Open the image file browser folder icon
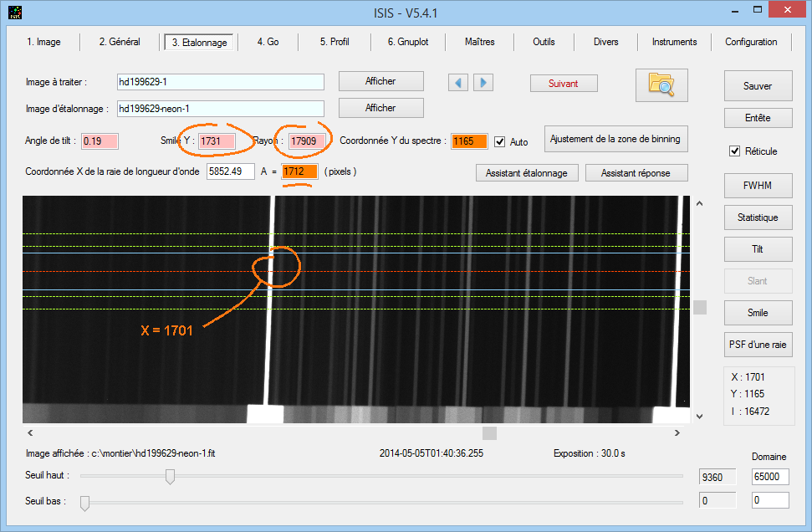The image size is (812, 532). [x=661, y=85]
